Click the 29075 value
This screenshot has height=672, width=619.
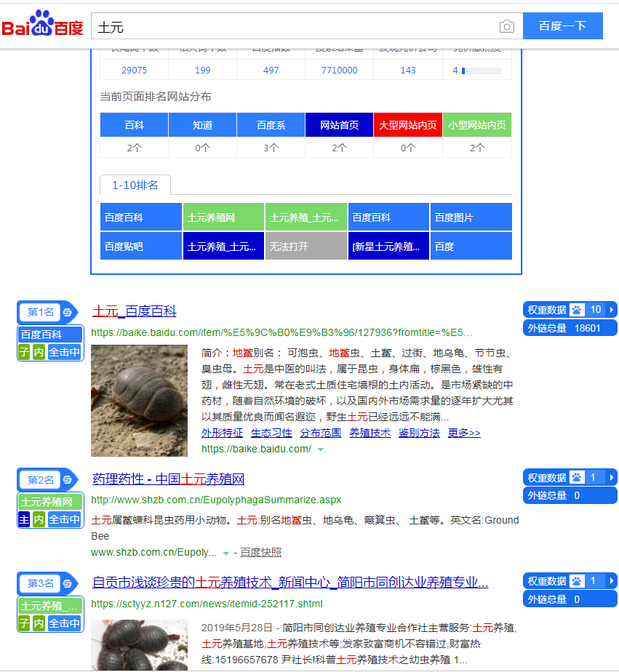134,71
